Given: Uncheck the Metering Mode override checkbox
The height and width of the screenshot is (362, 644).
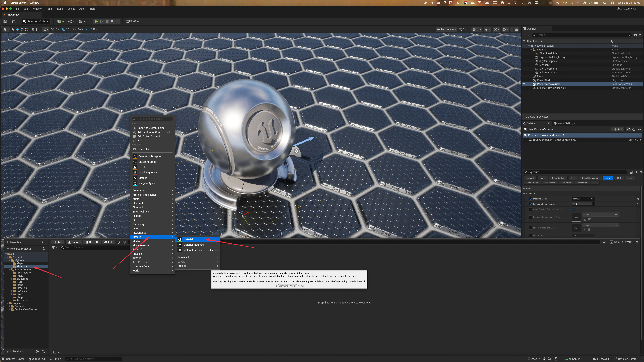Looking at the screenshot, I should (531, 199).
